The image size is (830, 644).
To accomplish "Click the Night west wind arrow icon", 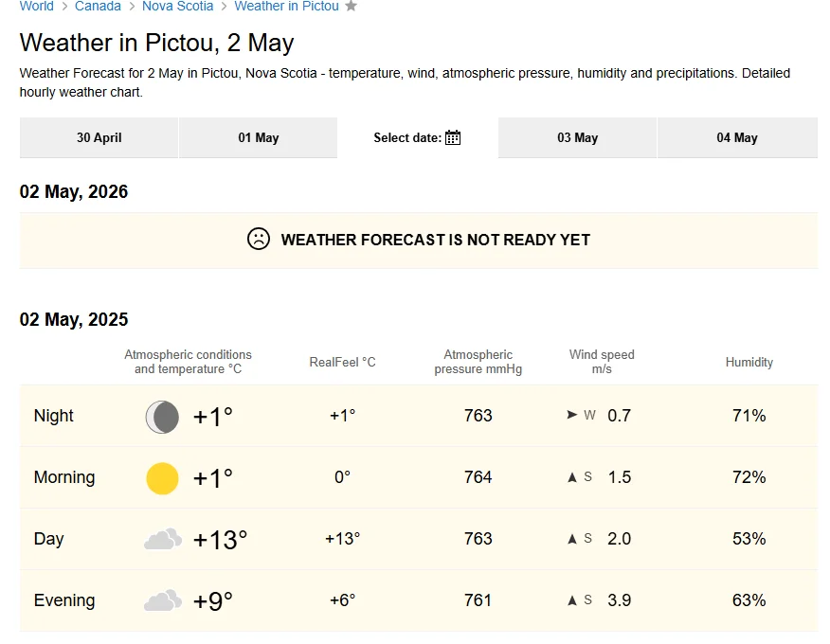I will tap(571, 415).
